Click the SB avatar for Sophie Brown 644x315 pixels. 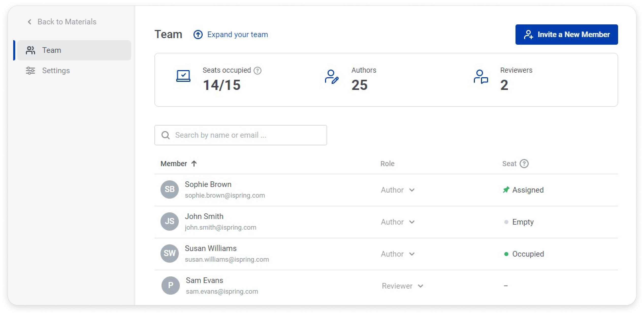(170, 190)
